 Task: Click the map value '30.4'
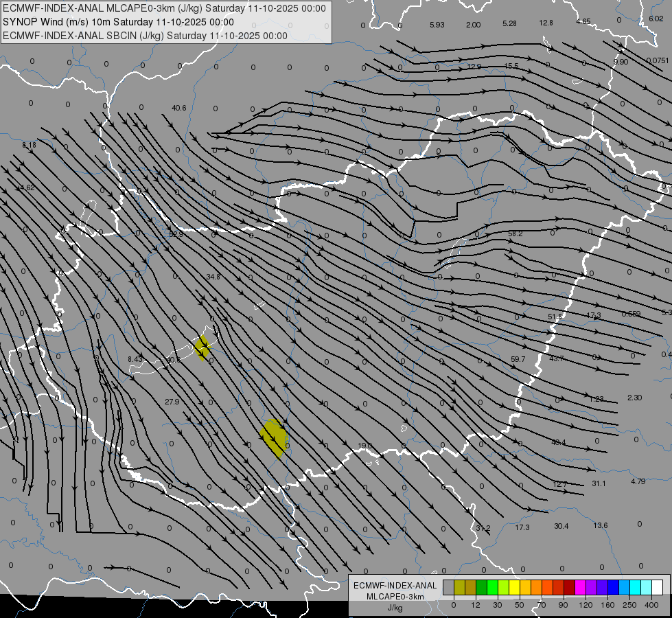pos(561,526)
